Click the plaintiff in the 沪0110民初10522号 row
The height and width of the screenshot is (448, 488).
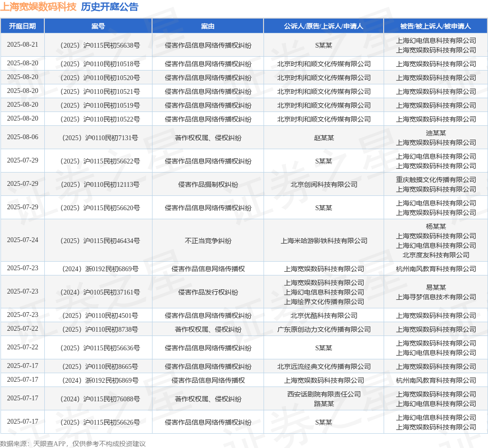pos(324,119)
